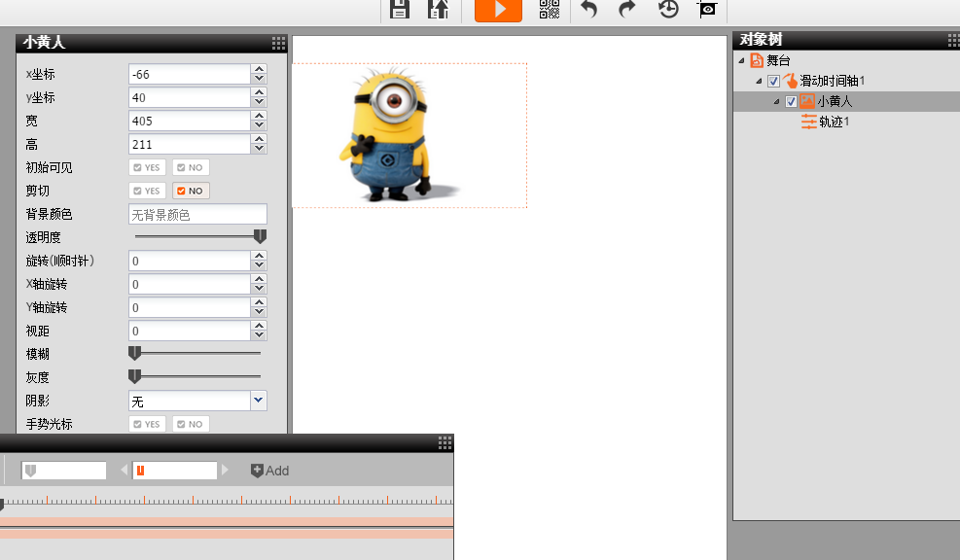This screenshot has height=560, width=960.
Task: Set 手势光标 to YES
Action: pos(147,424)
